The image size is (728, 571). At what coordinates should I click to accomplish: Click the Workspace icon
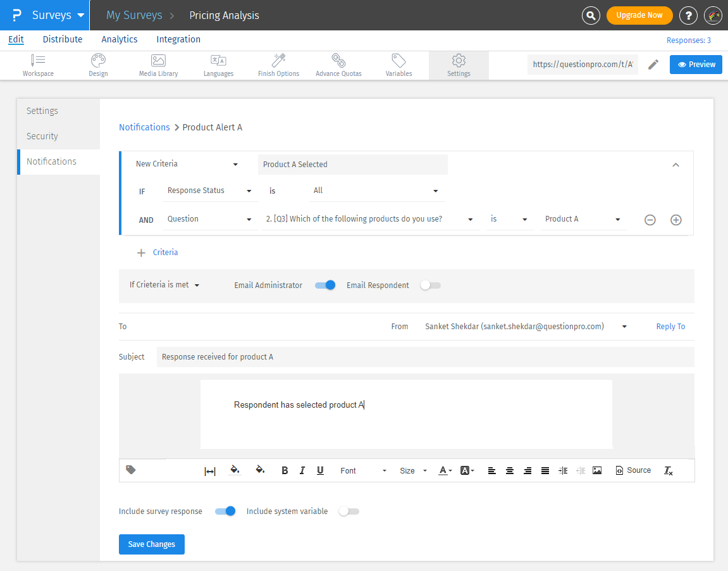tap(38, 65)
